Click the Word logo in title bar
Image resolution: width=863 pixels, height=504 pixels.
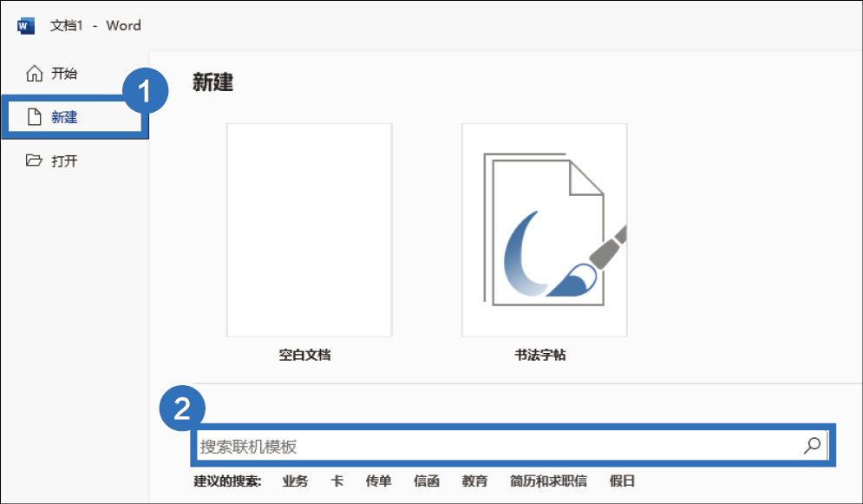coord(26,25)
